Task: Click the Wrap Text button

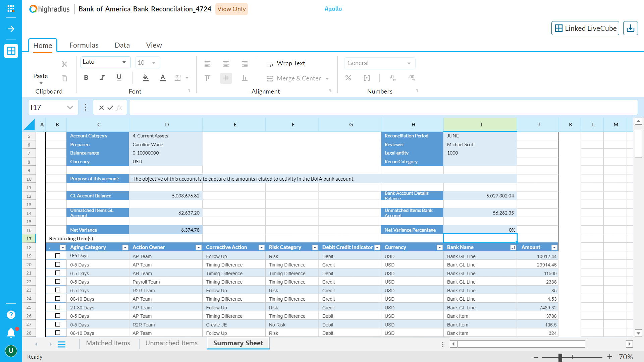Action: (286, 63)
